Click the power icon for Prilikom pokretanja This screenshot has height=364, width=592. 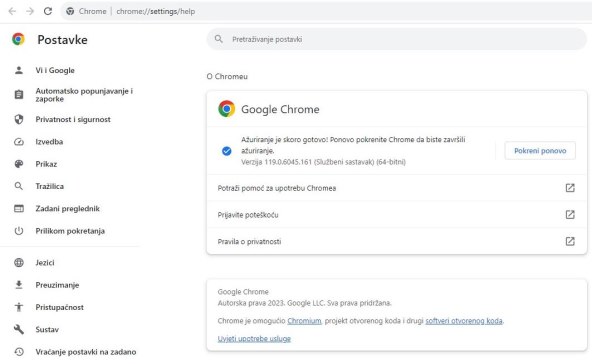click(19, 231)
